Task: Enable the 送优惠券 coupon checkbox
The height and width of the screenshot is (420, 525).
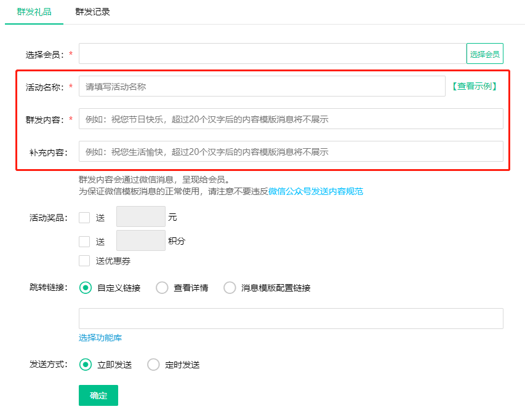Action: [x=84, y=260]
